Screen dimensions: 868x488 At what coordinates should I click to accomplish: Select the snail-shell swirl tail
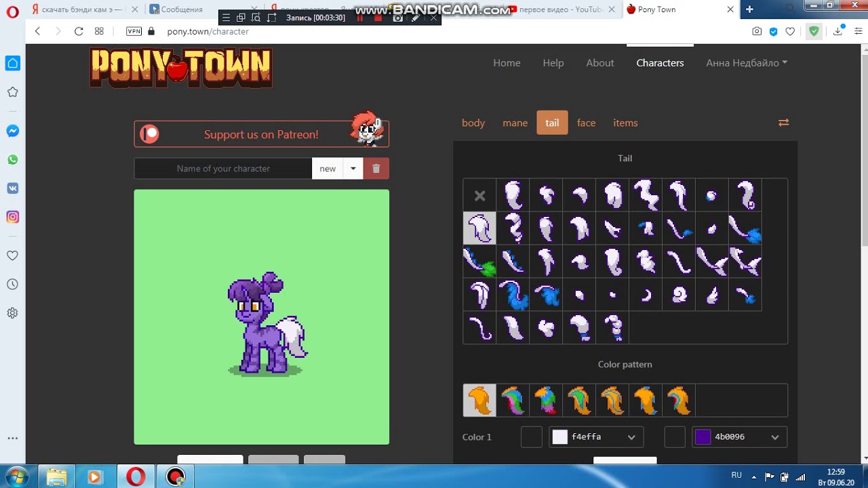[678, 295]
